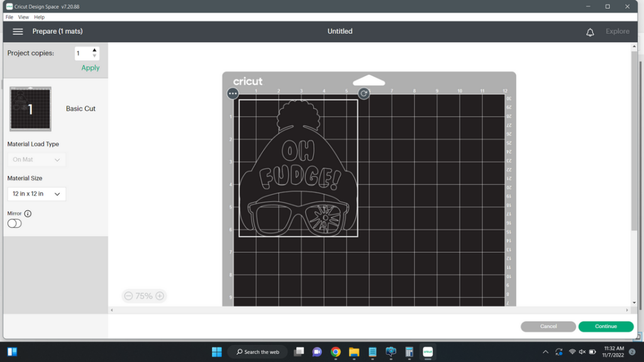
Task: Click the Apply button
Action: (91, 68)
